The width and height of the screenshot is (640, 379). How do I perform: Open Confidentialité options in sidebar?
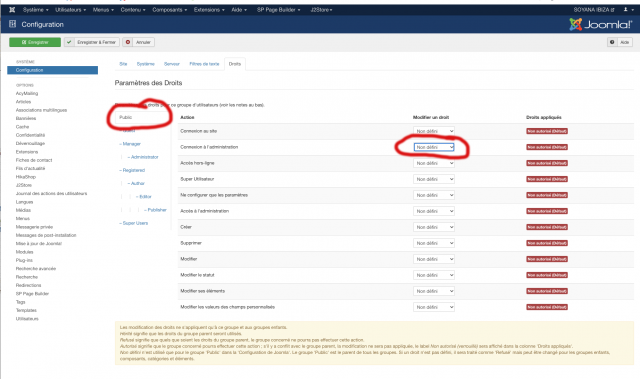(31, 135)
